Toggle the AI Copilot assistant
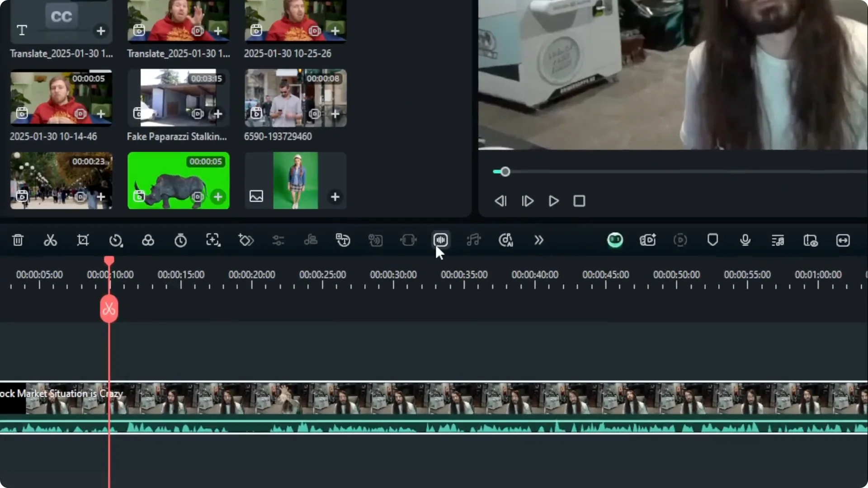868x488 pixels. tap(615, 240)
